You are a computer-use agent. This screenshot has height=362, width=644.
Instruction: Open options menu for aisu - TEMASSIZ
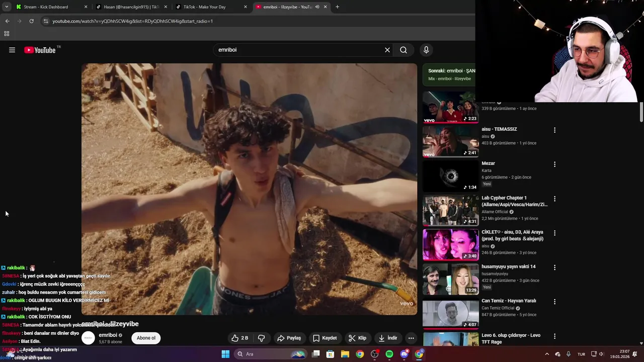[554, 130]
